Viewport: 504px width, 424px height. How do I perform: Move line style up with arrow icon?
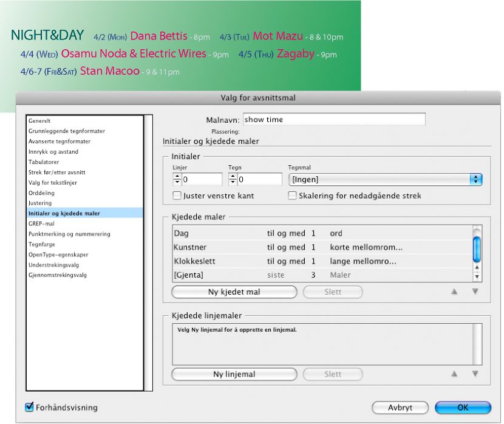(454, 374)
